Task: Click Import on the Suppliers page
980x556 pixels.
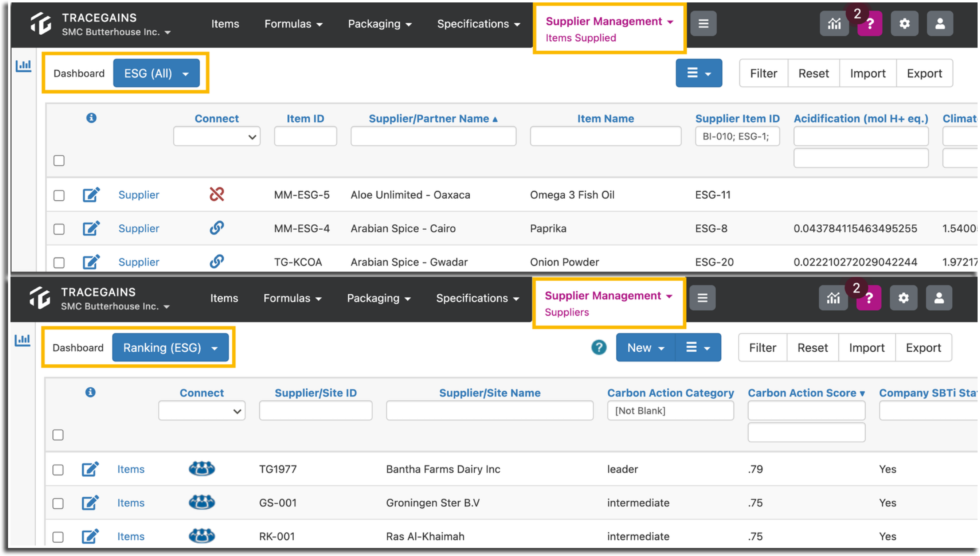Action: pyautogui.click(x=867, y=348)
